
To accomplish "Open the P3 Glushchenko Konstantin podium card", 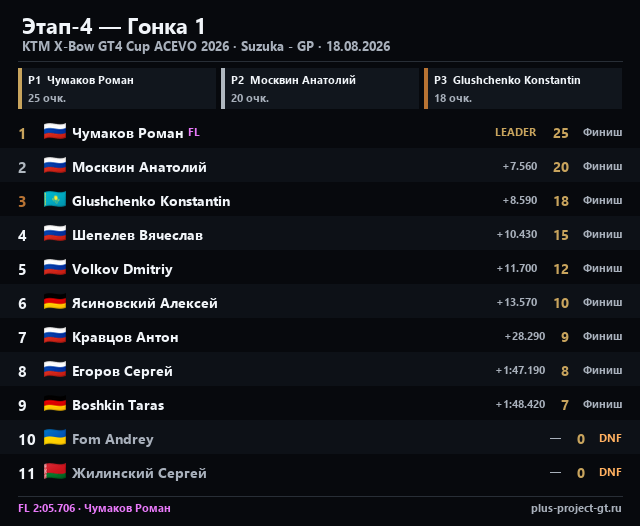I will tap(523, 89).
